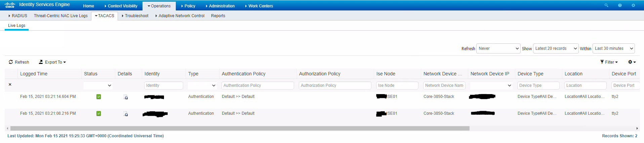
Task: Click tty2 port in the second row
Action: [x=615, y=113]
